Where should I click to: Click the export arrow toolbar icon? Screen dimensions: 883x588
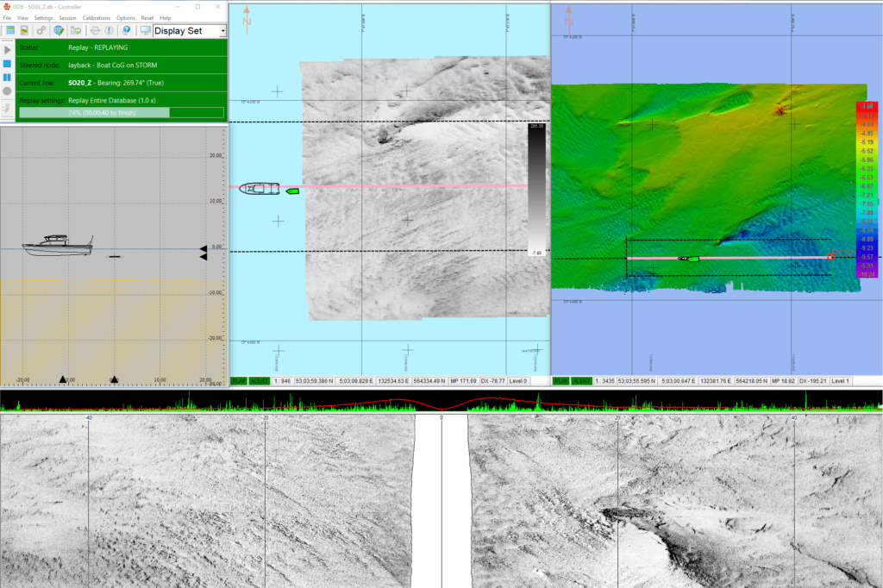click(76, 30)
